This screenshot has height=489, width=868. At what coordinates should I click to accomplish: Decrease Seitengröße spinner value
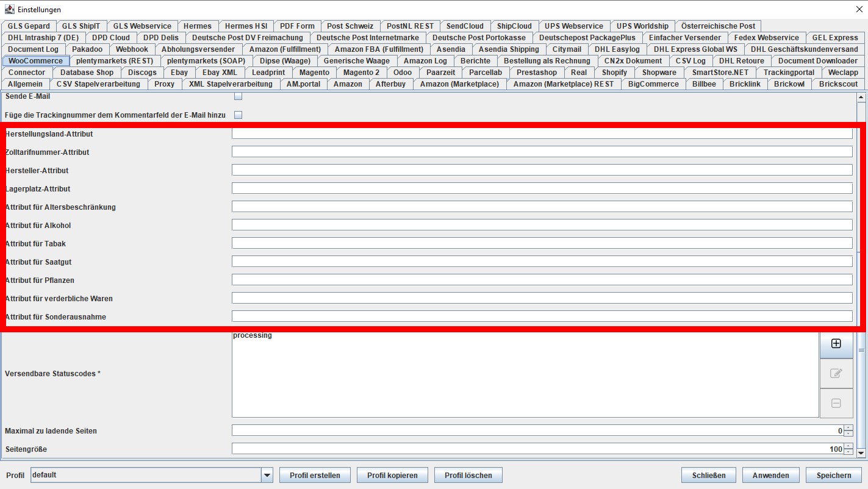[x=848, y=452]
